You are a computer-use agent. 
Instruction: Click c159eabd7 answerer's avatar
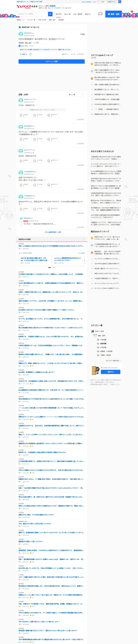[21, 197]
